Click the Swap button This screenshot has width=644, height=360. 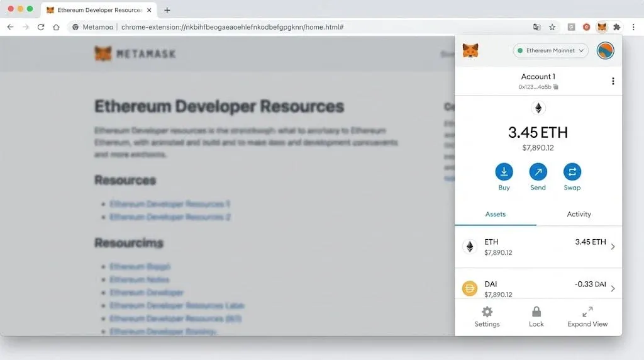click(572, 177)
